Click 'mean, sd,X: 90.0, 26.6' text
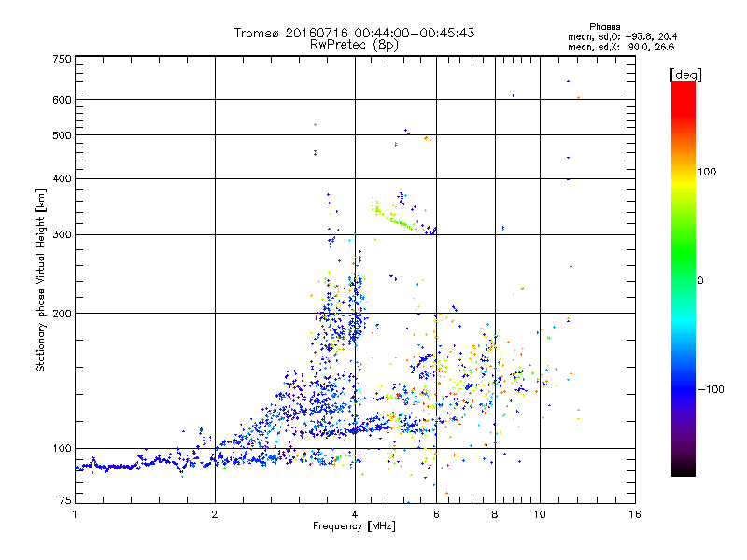This screenshot has width=747, height=560. point(621,47)
